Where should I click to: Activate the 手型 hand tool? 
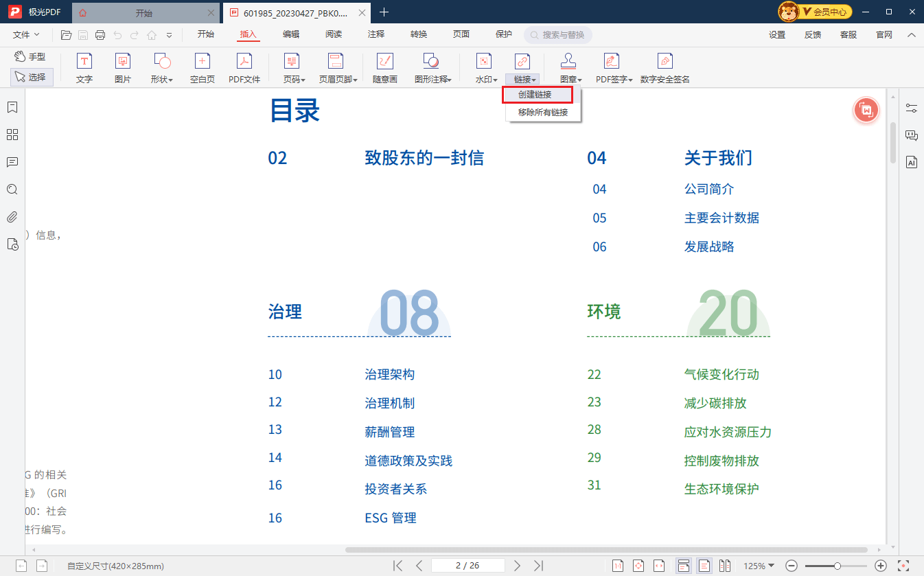[31, 57]
